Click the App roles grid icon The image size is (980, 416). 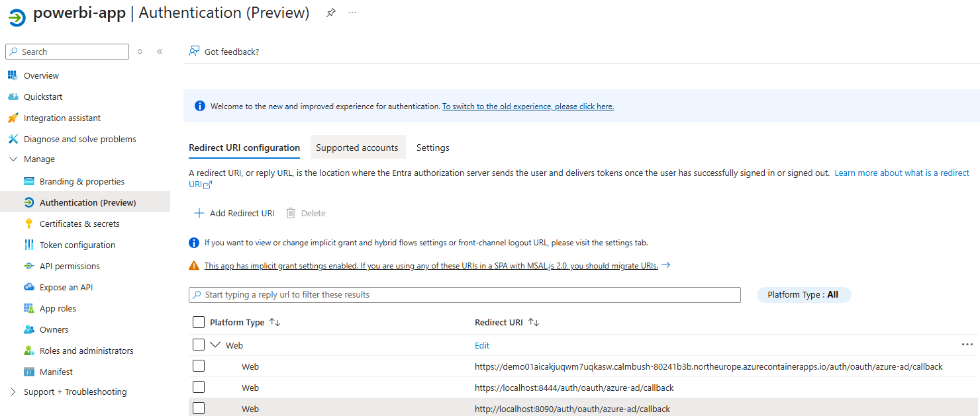click(28, 308)
